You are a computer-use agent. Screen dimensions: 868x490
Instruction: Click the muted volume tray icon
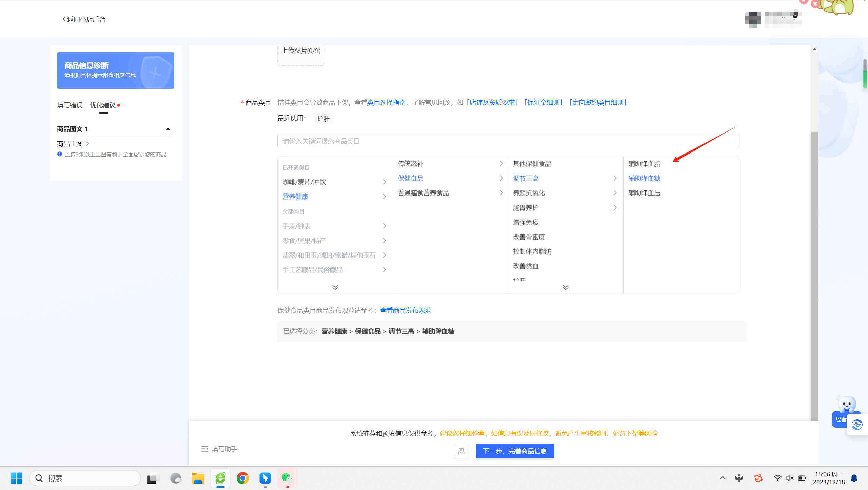pyautogui.click(x=790, y=478)
